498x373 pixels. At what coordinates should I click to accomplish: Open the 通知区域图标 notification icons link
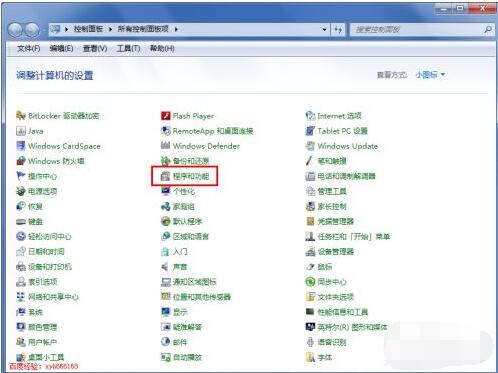coord(195,282)
